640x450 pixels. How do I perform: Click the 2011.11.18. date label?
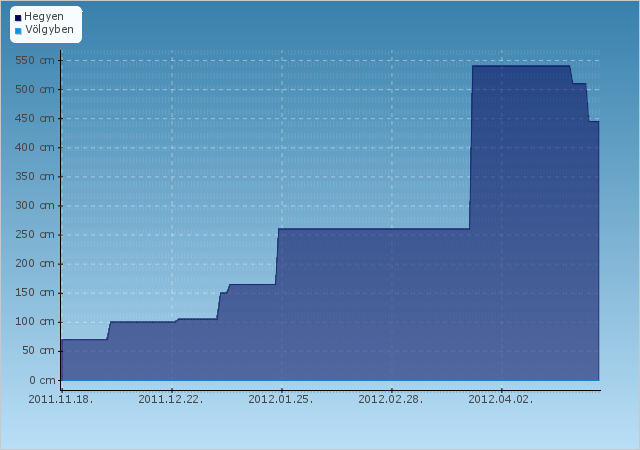pyautogui.click(x=61, y=399)
